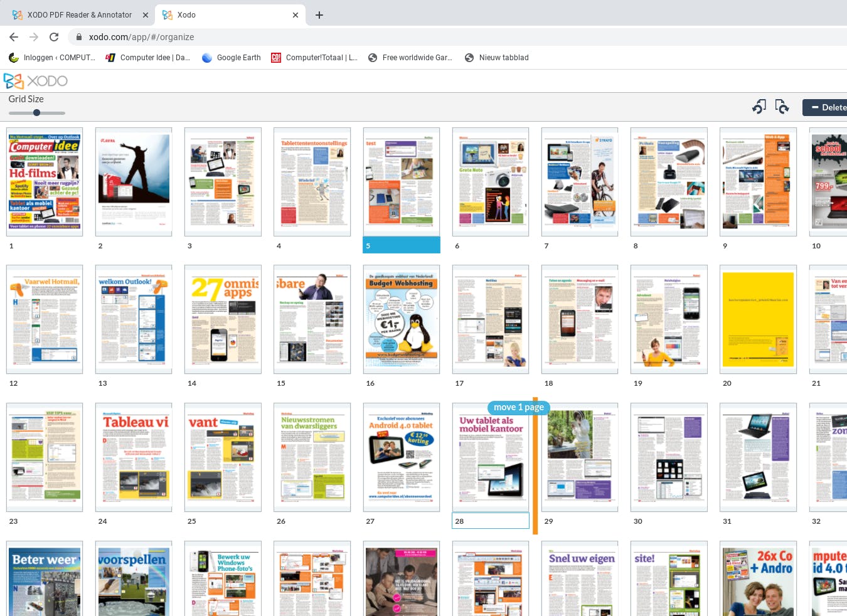Select the page 2 thumbnail
Screen dimensions: 847x616
point(134,182)
